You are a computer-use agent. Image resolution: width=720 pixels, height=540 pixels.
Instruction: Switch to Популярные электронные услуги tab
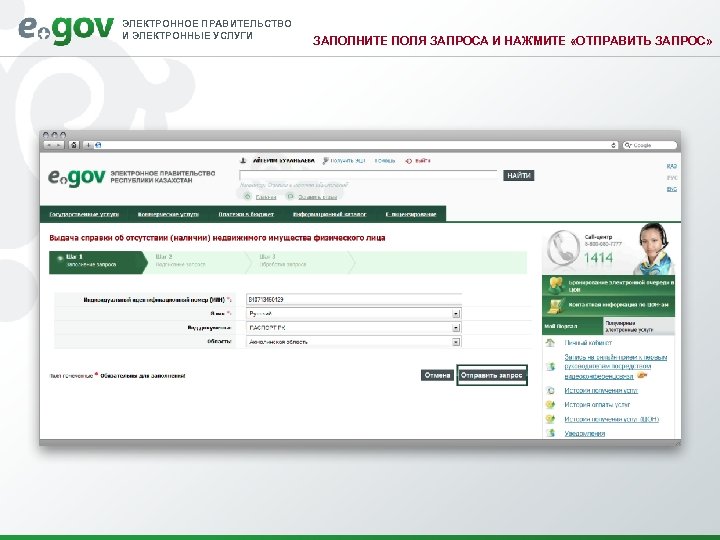(x=639, y=326)
